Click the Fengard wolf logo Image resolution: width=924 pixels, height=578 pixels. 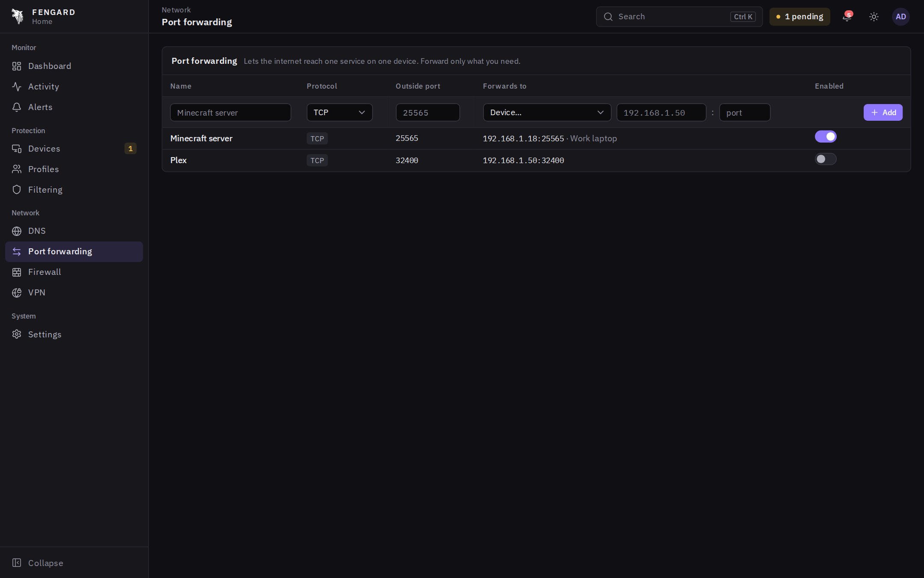pyautogui.click(x=18, y=16)
